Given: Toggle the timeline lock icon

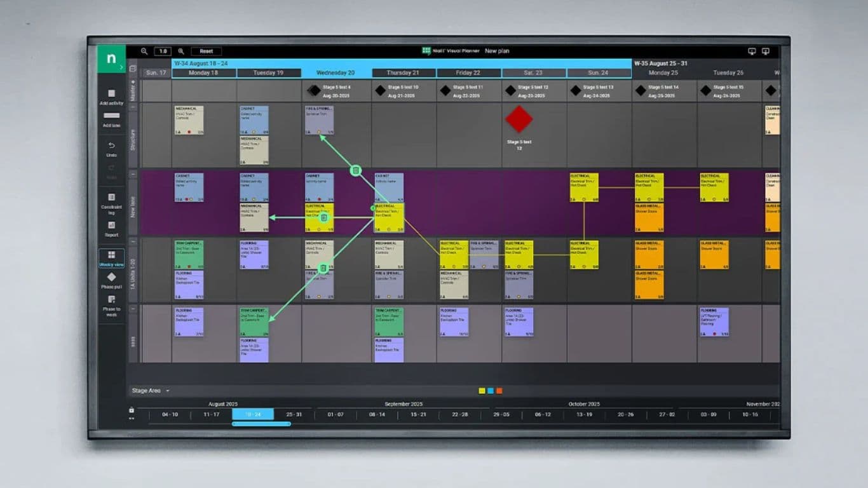Looking at the screenshot, I should [x=132, y=410].
